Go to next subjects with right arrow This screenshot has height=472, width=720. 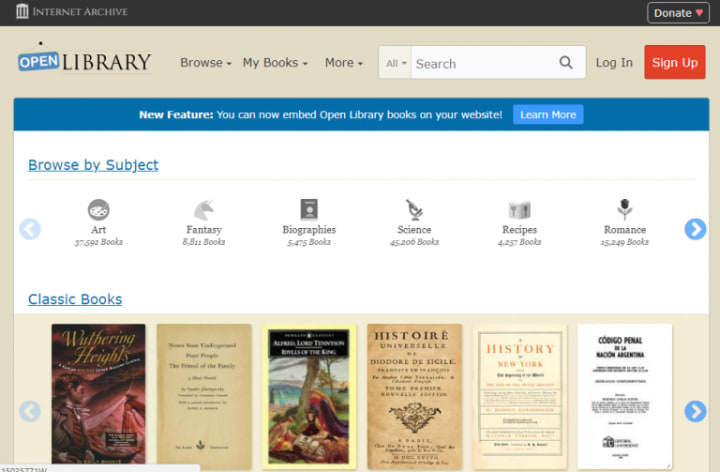pyautogui.click(x=695, y=229)
